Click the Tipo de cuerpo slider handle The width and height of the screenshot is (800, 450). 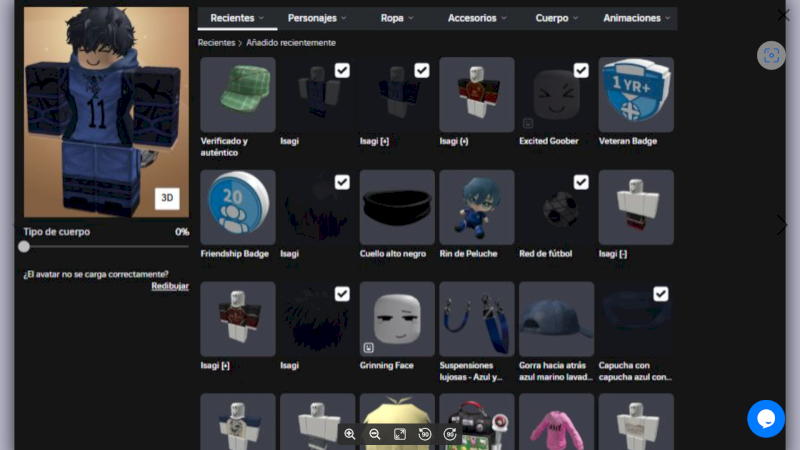point(24,247)
